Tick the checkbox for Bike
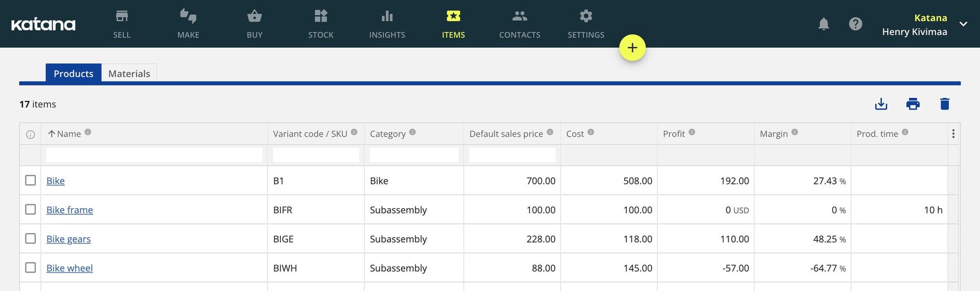The height and width of the screenshot is (291, 980). (x=31, y=180)
